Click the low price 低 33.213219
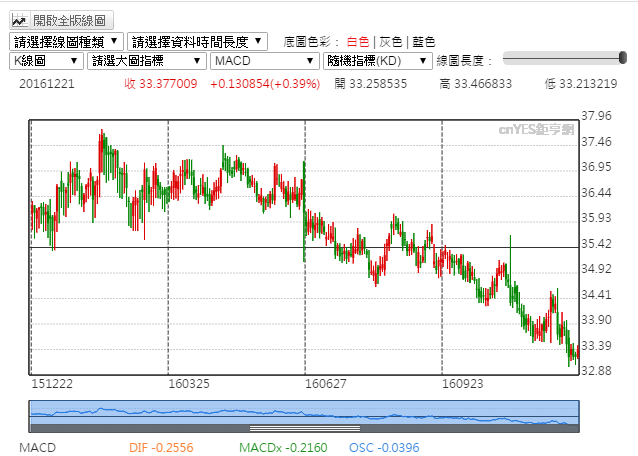Screen dimensions: 638x456 [x=581, y=84]
